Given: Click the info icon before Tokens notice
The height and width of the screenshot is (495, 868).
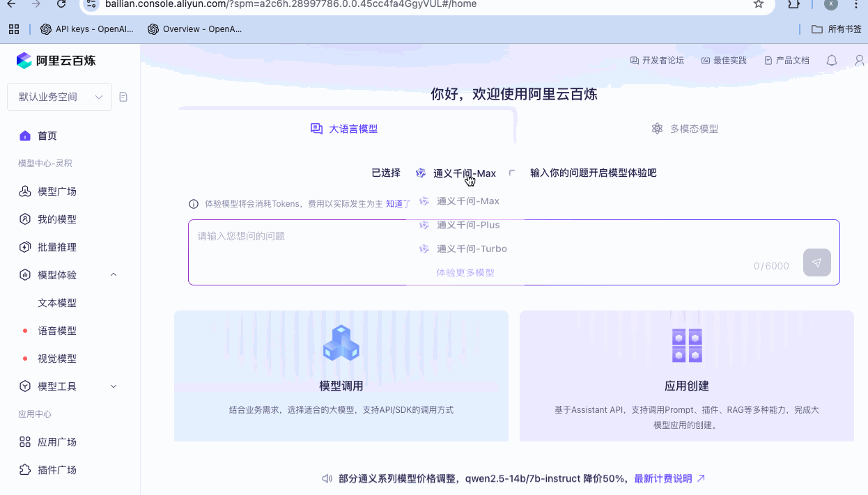Looking at the screenshot, I should pyautogui.click(x=194, y=204).
